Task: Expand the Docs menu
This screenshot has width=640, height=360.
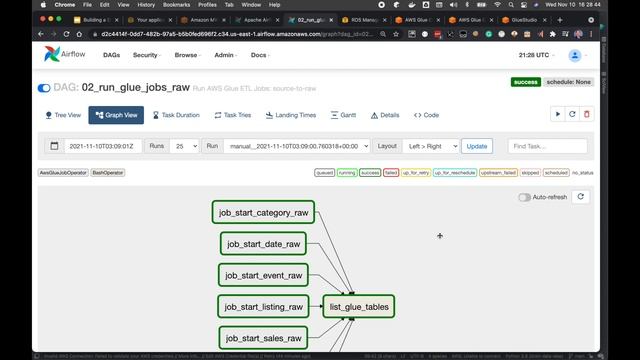Action: [x=260, y=55]
